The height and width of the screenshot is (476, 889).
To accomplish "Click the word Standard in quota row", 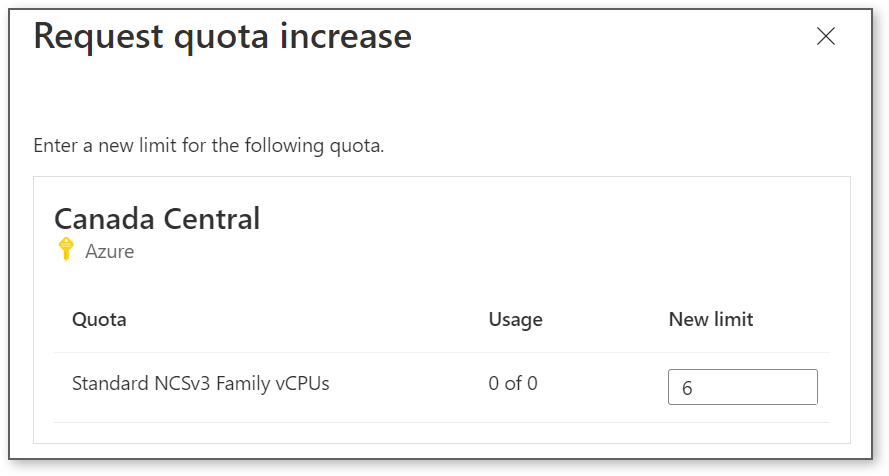I will (x=111, y=384).
